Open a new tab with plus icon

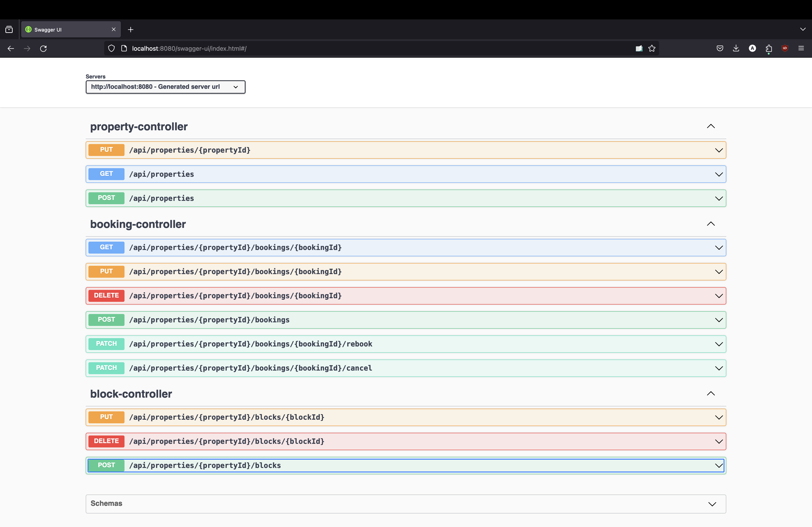[x=131, y=30]
